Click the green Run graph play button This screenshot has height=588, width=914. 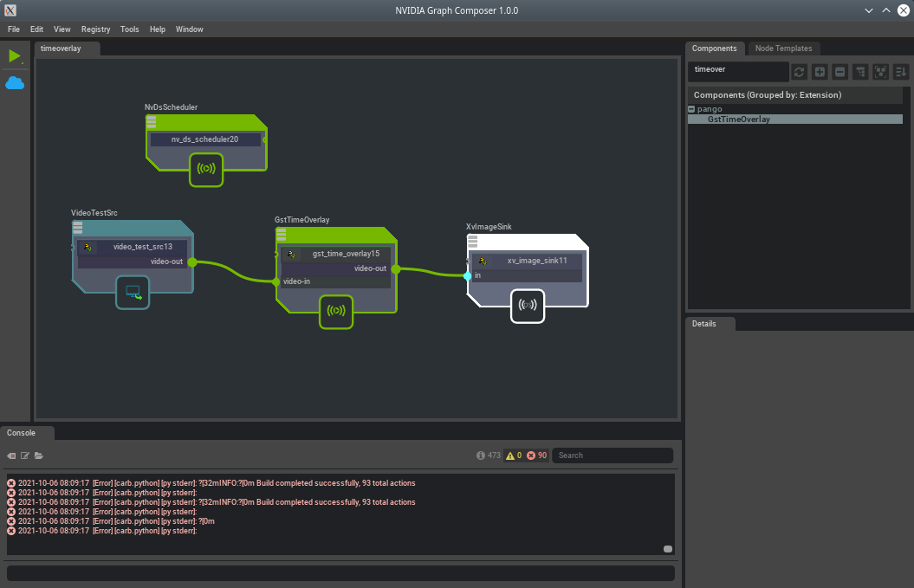14,56
